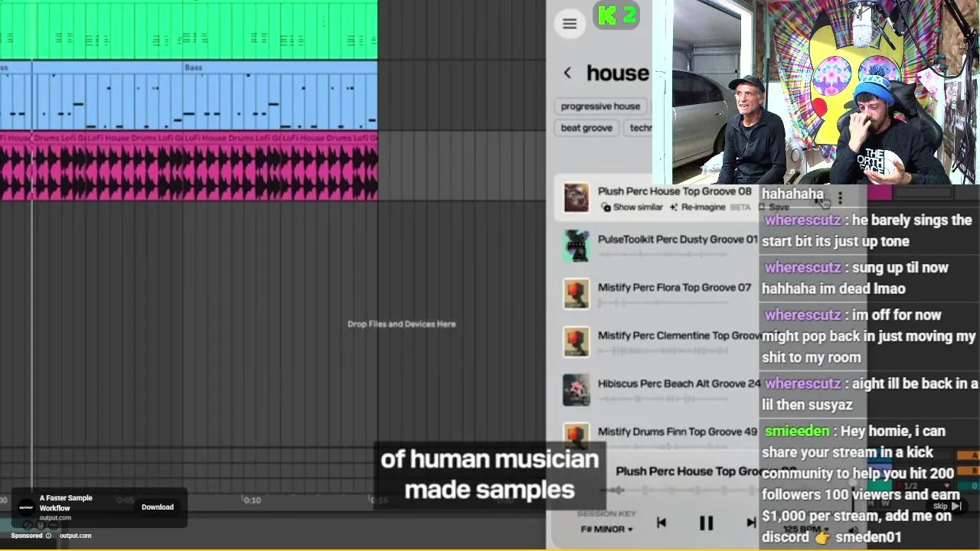980x551 pixels.
Task: Click Mistify Perc Flora Top Groove artwork
Action: 577,294
